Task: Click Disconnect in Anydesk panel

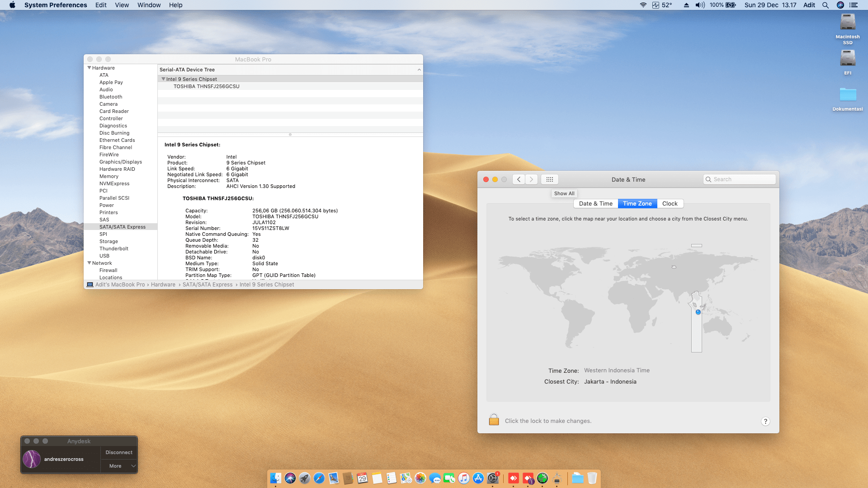Action: (x=118, y=452)
